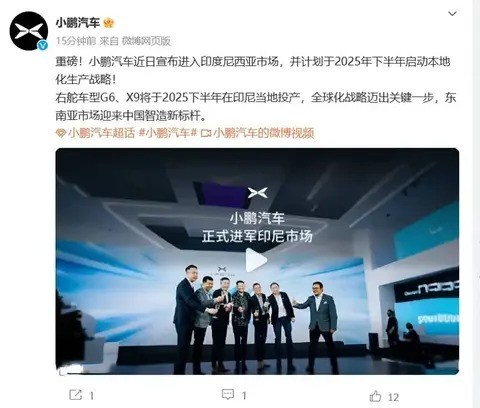Click the diamond super-topic icon
The height and width of the screenshot is (408, 480).
61,133
